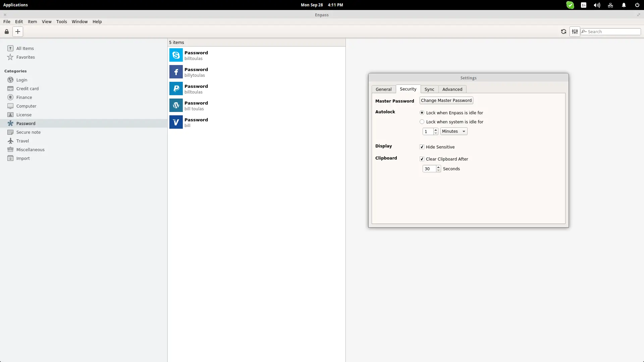
Task: Open the Facebook password entry icon
Action: point(176,72)
